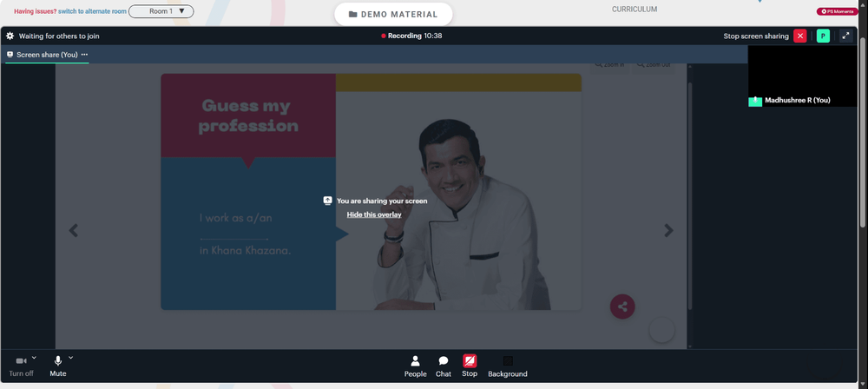Click the red share button on the slide
This screenshot has height=389, width=868.
(622, 307)
